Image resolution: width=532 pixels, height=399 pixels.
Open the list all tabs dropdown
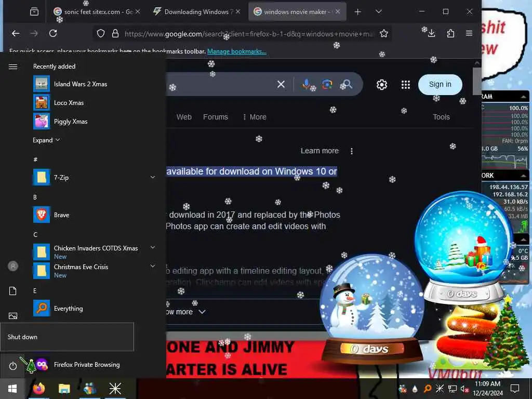[x=379, y=12]
